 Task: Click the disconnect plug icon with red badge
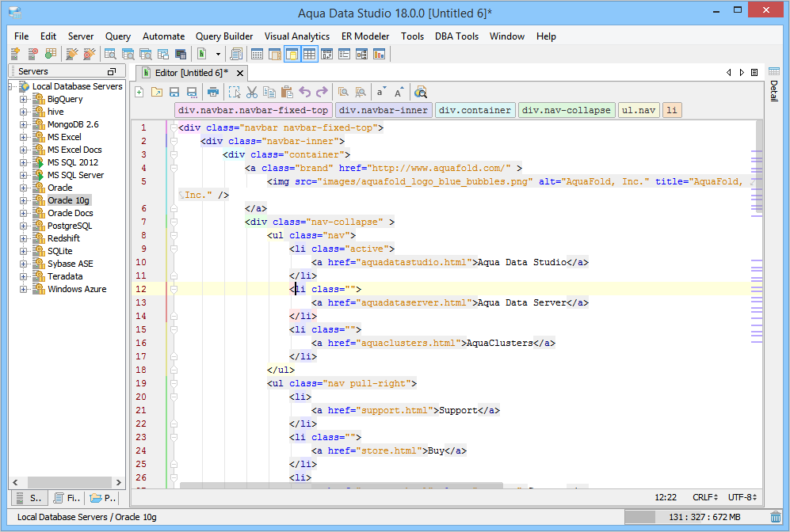(x=90, y=54)
